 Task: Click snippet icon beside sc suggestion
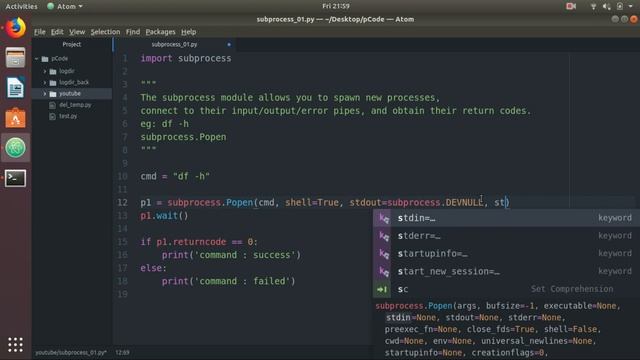[382, 289]
